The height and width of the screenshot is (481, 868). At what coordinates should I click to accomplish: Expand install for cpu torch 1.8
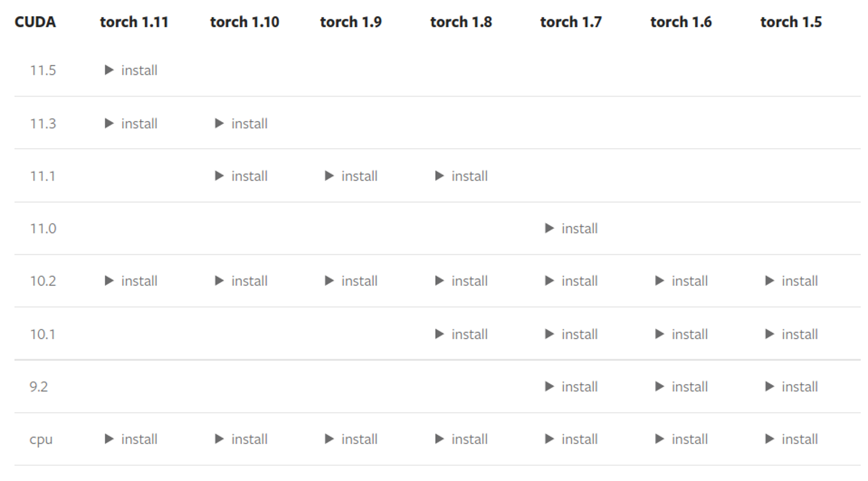pyautogui.click(x=461, y=439)
